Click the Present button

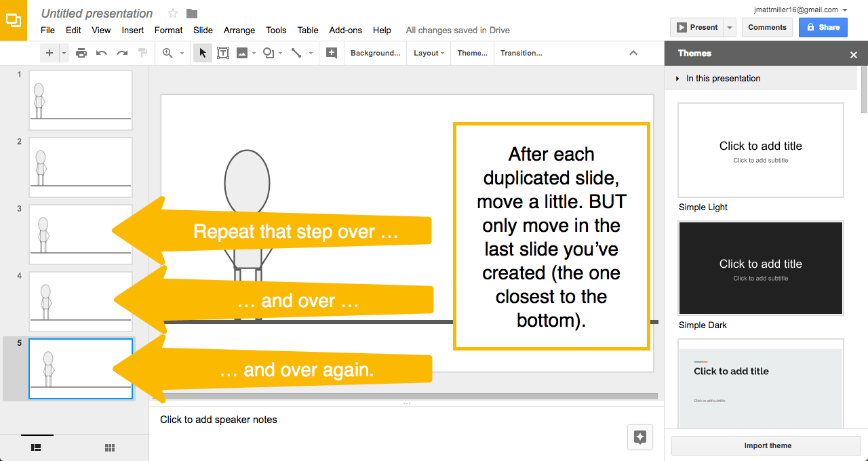tap(696, 27)
